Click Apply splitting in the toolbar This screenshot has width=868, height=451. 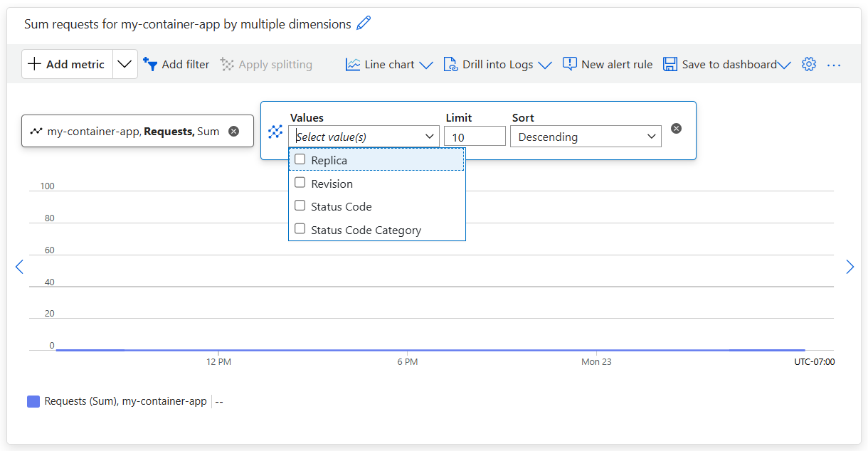pyautogui.click(x=266, y=64)
